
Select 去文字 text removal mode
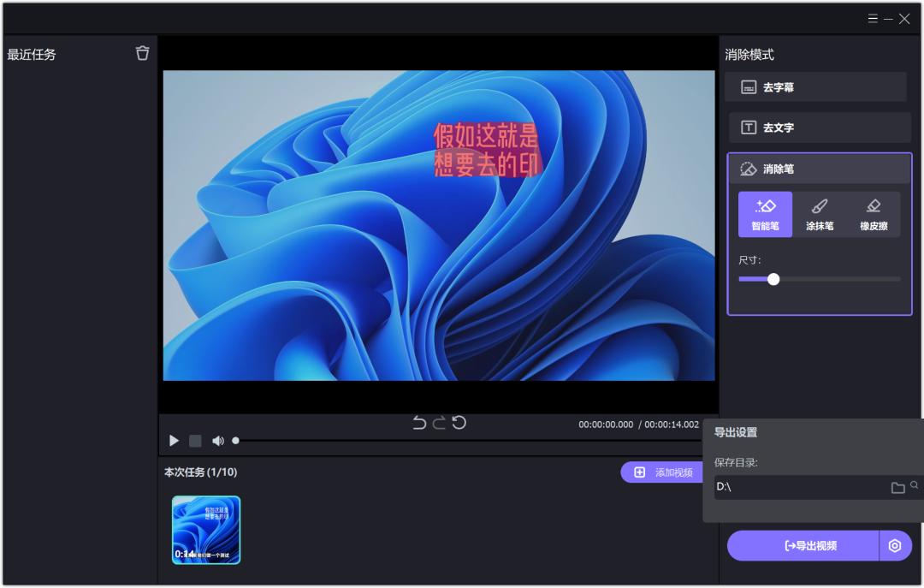820,128
